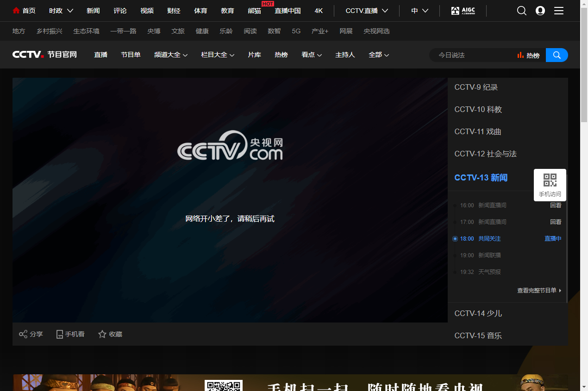Click 直播中 for 共同关注
The image size is (588, 391).
click(553, 239)
